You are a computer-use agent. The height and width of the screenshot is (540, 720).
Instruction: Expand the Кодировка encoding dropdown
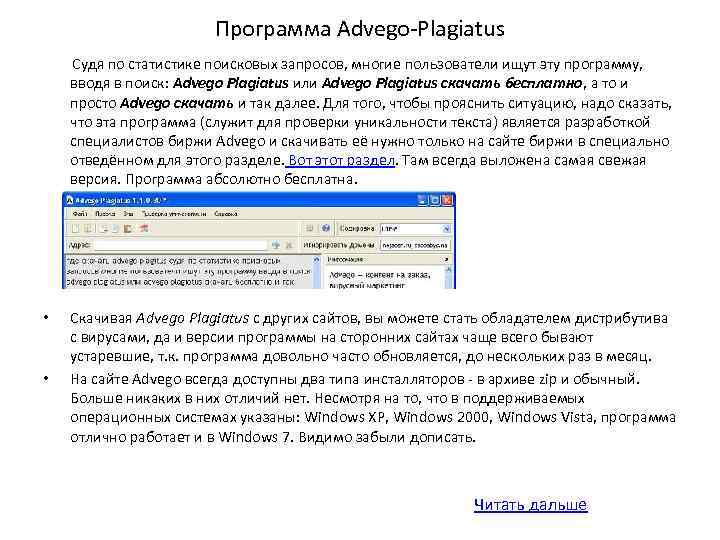[x=446, y=228]
